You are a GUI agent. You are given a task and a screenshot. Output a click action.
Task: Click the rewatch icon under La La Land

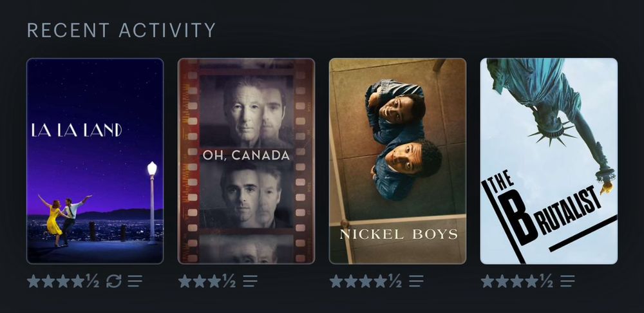(114, 281)
